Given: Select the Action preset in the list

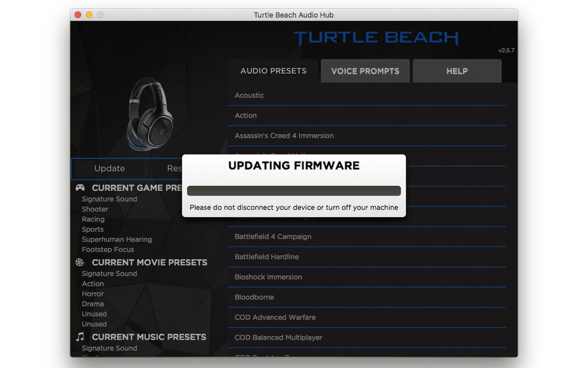Looking at the screenshot, I should pyautogui.click(x=367, y=116).
